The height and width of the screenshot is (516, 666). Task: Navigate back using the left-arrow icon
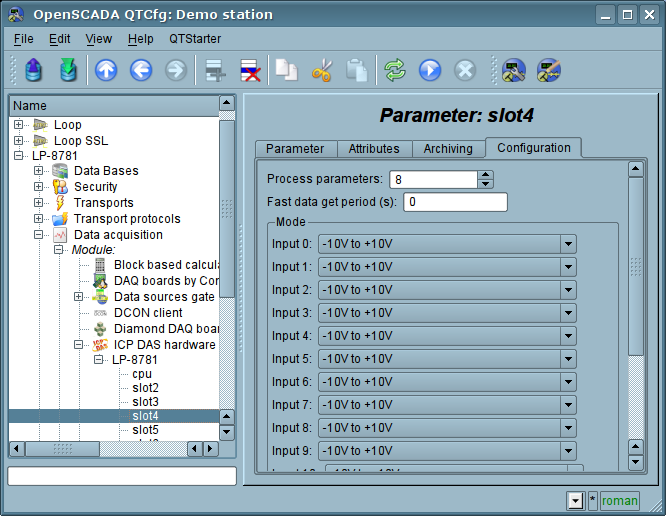click(x=141, y=70)
